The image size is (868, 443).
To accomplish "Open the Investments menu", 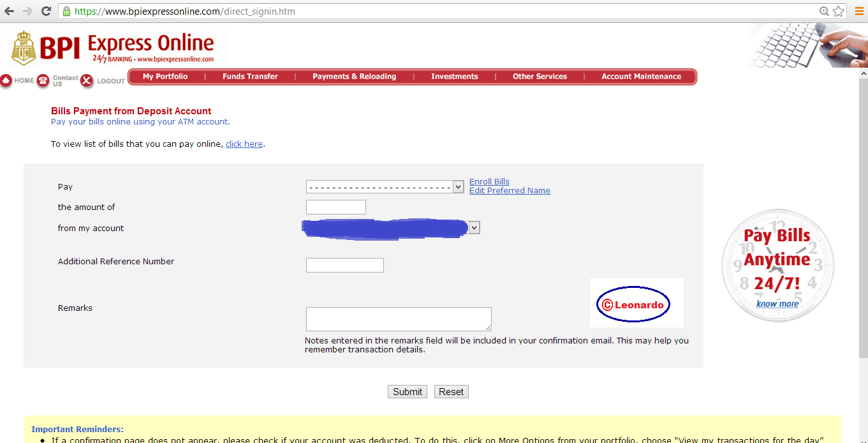I will coord(454,77).
